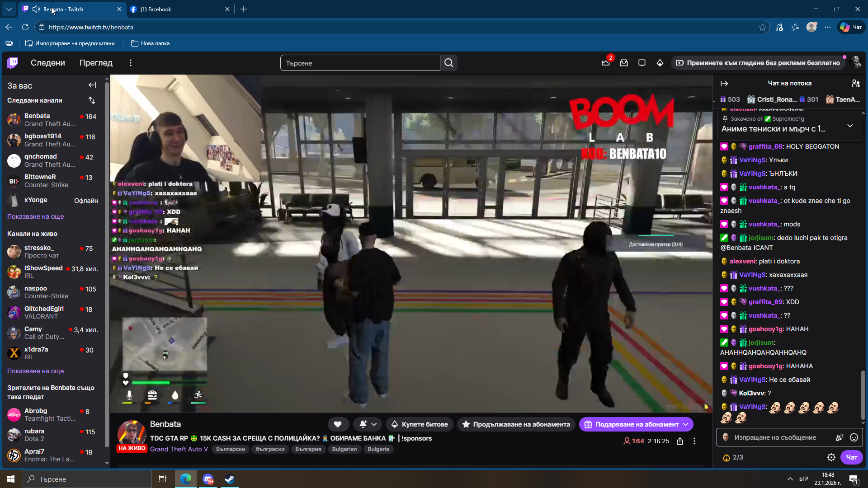This screenshot has width=868, height=488.
Task: Click the Търсене search input field
Action: click(x=360, y=63)
